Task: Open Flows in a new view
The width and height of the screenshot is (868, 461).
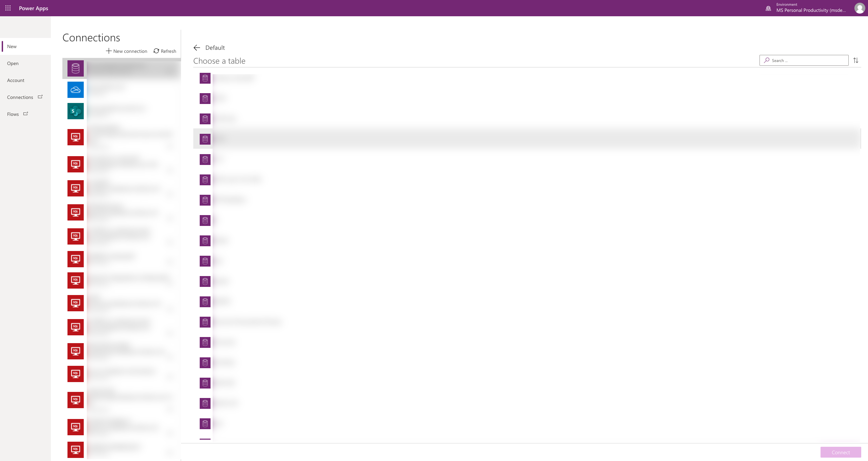Action: [13, 114]
